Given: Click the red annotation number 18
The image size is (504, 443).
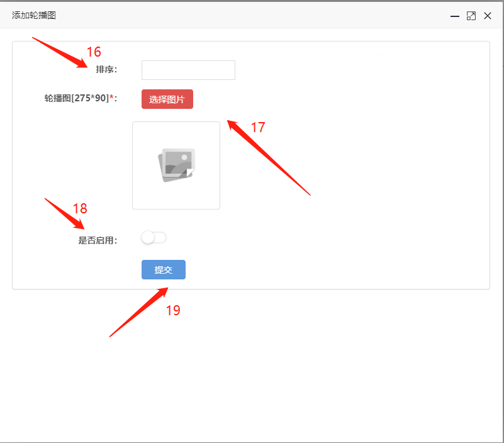Looking at the screenshot, I should pos(80,209).
